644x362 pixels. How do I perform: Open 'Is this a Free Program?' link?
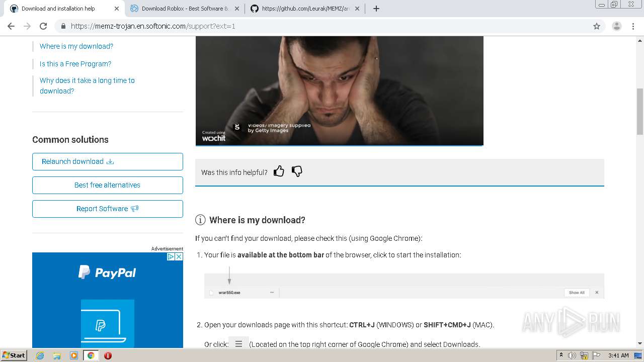pos(75,64)
